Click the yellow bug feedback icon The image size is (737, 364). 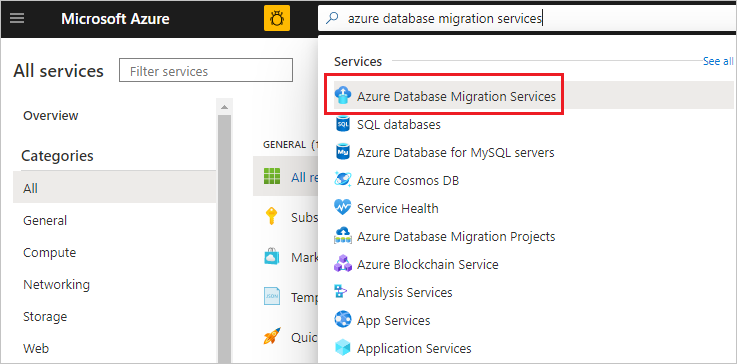[x=277, y=18]
